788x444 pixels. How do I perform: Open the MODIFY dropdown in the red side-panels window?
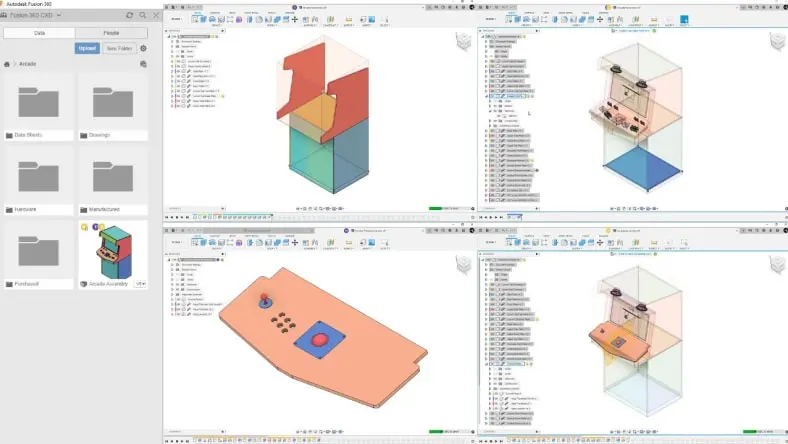(271, 25)
